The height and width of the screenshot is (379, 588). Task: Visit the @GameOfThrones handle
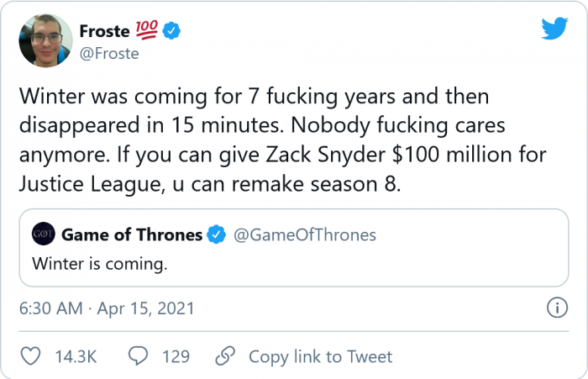pyautogui.click(x=304, y=234)
